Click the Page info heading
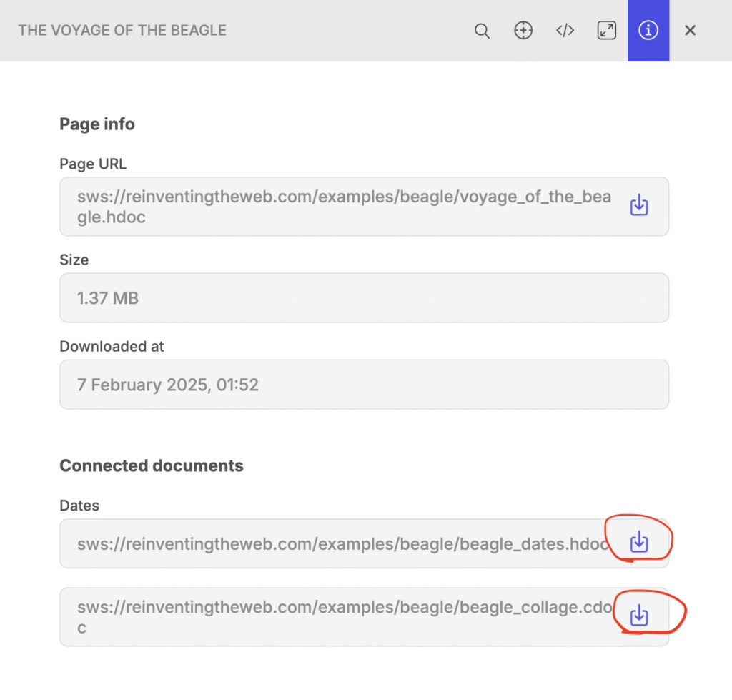732x700 pixels. [x=97, y=124]
